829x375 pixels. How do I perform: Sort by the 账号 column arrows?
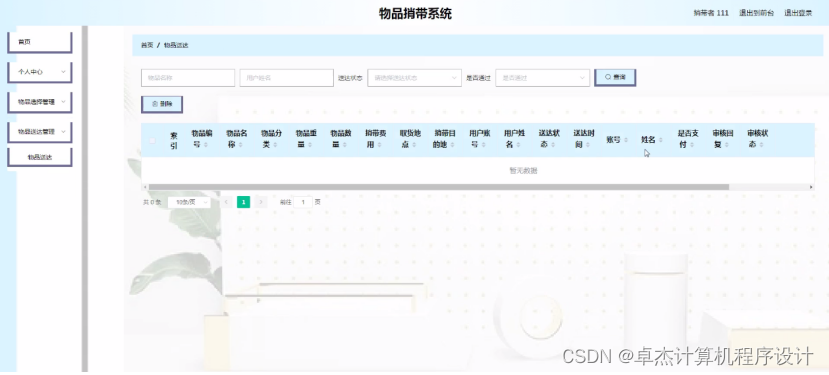click(x=625, y=140)
